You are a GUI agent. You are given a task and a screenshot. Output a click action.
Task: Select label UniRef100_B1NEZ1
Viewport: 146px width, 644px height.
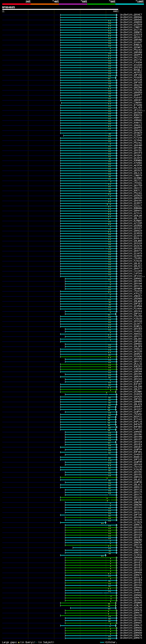point(131,326)
